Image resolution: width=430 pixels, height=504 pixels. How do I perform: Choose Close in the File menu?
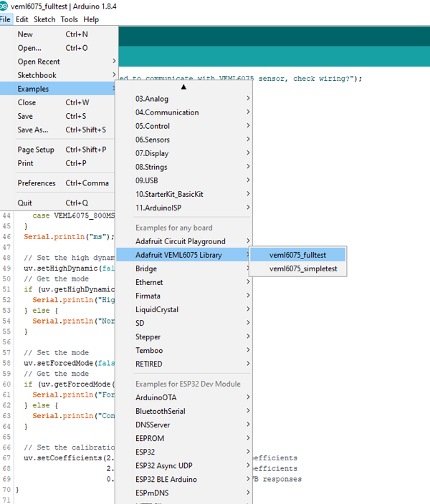tap(57, 102)
